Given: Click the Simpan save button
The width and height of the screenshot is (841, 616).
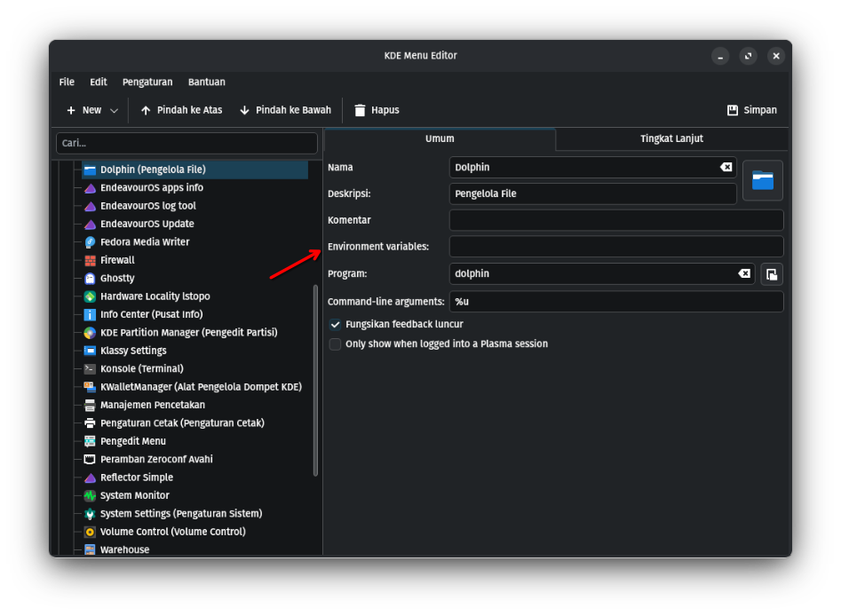Looking at the screenshot, I should pos(751,110).
